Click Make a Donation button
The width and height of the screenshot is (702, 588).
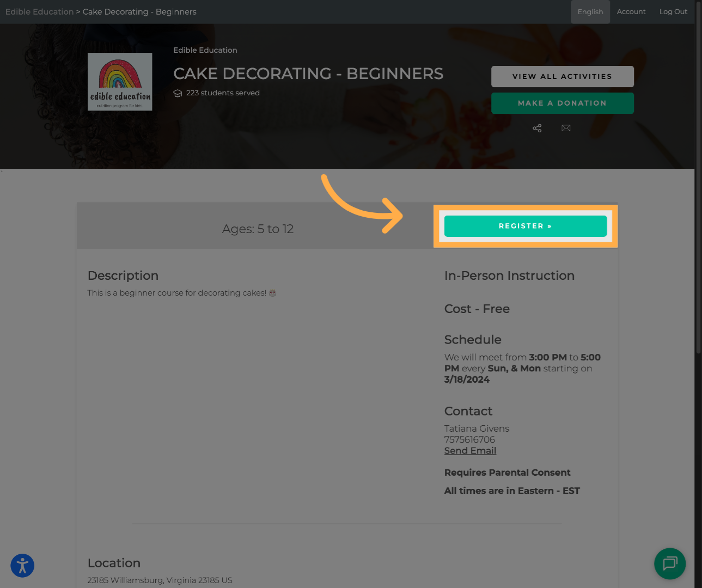(562, 103)
